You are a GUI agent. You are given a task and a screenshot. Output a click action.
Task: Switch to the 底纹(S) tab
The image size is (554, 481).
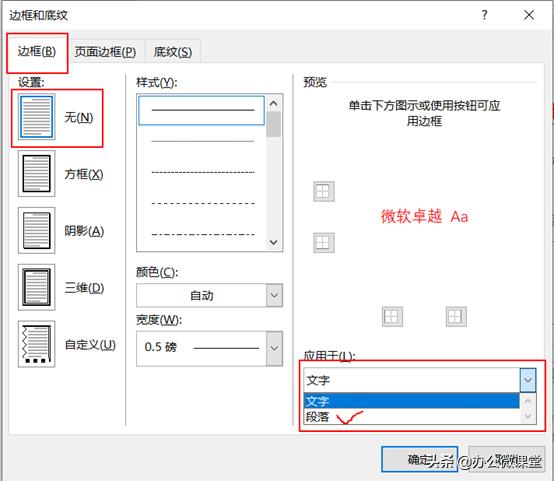point(173,52)
